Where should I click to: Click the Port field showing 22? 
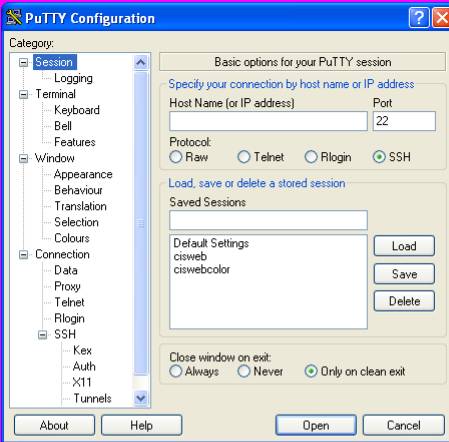404,121
